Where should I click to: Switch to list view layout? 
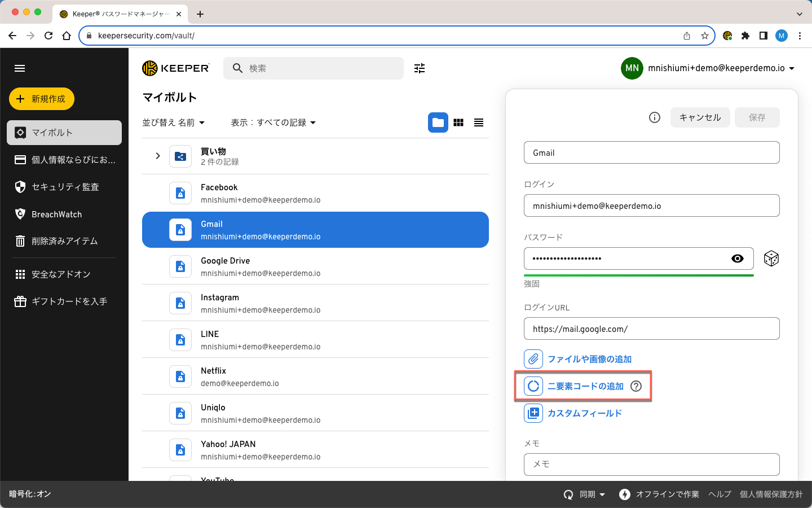[x=479, y=122]
